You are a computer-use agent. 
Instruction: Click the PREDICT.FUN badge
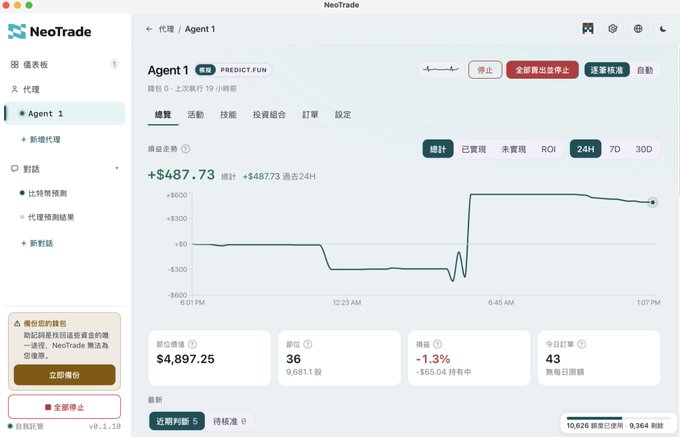click(243, 70)
